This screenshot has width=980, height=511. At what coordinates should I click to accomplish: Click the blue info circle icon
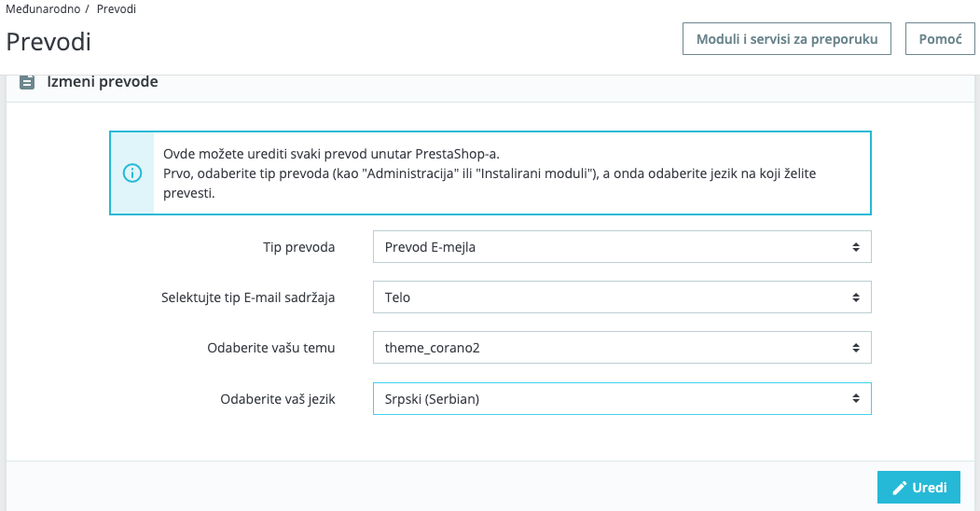tap(132, 173)
